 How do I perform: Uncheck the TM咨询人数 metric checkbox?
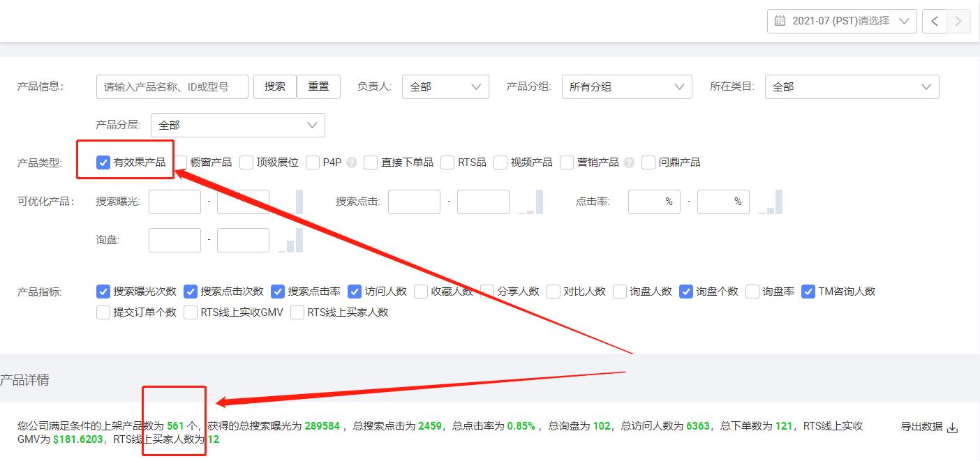[x=808, y=292]
